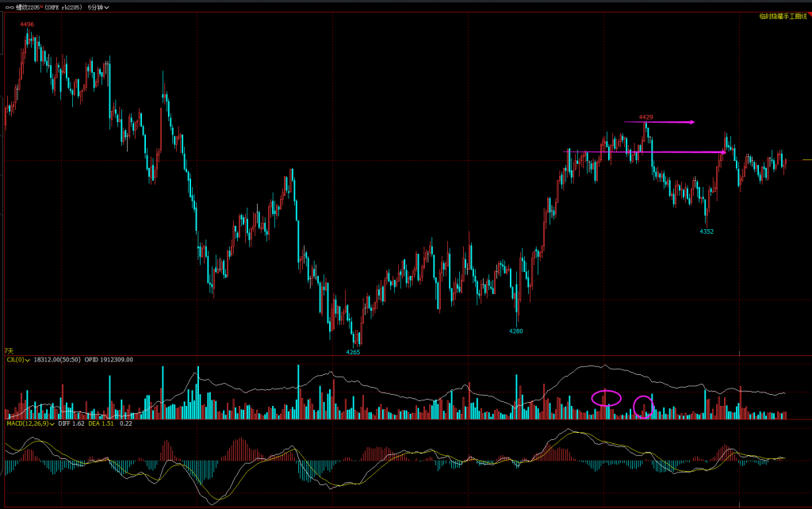Click the small M marker after 螺纹2205
Viewport: 812px width, 509px height.
tap(41, 5)
